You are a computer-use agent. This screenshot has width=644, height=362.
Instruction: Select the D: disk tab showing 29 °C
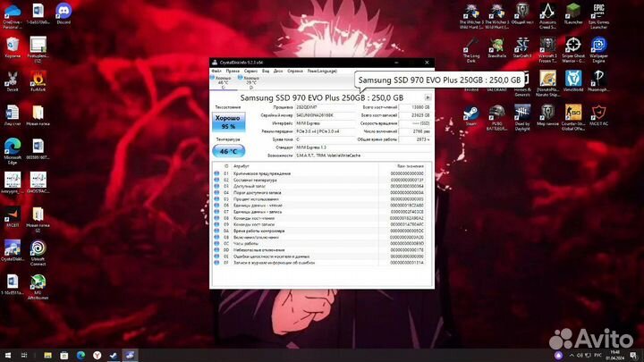click(250, 82)
